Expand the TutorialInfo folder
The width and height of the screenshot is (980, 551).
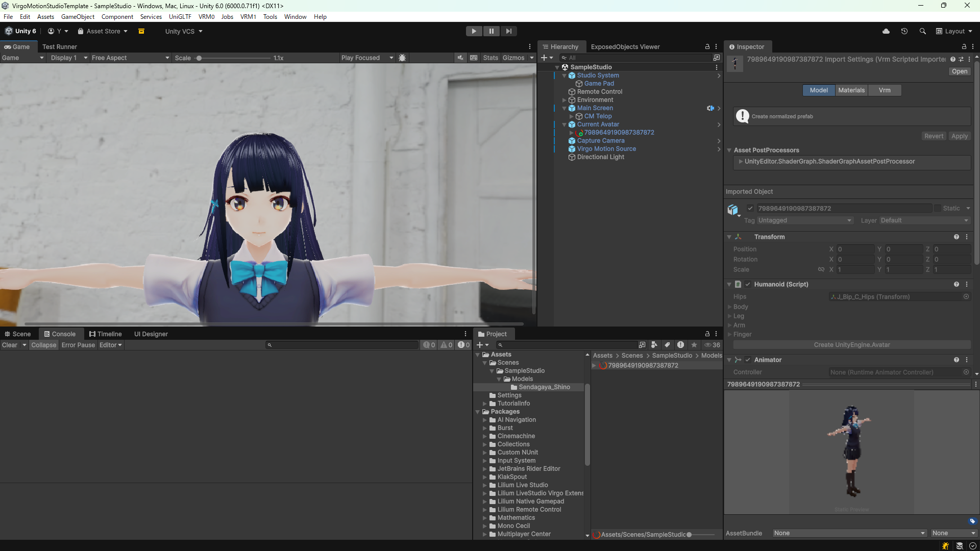[x=485, y=404]
